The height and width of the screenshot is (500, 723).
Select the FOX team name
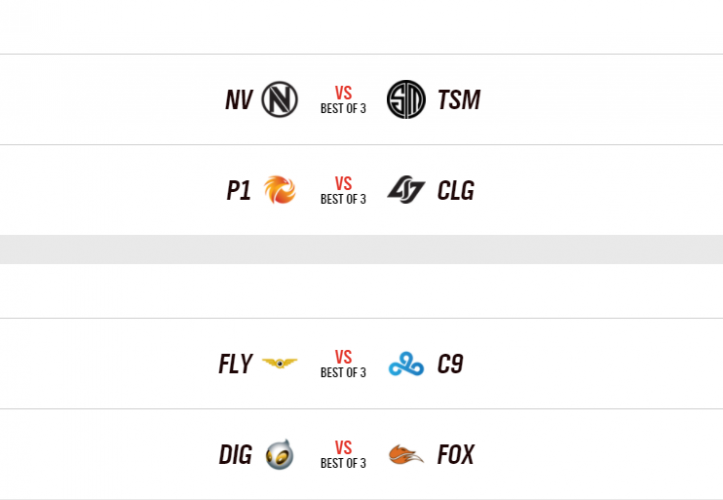coord(456,455)
